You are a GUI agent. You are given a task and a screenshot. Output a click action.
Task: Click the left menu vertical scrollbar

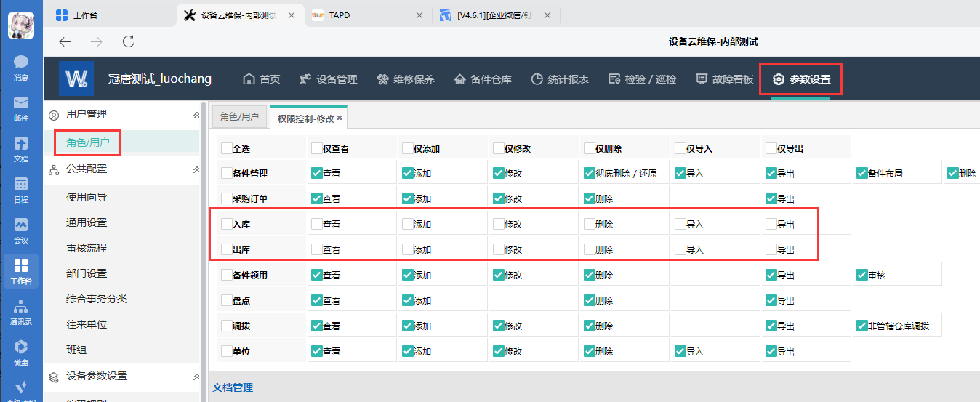(x=204, y=251)
